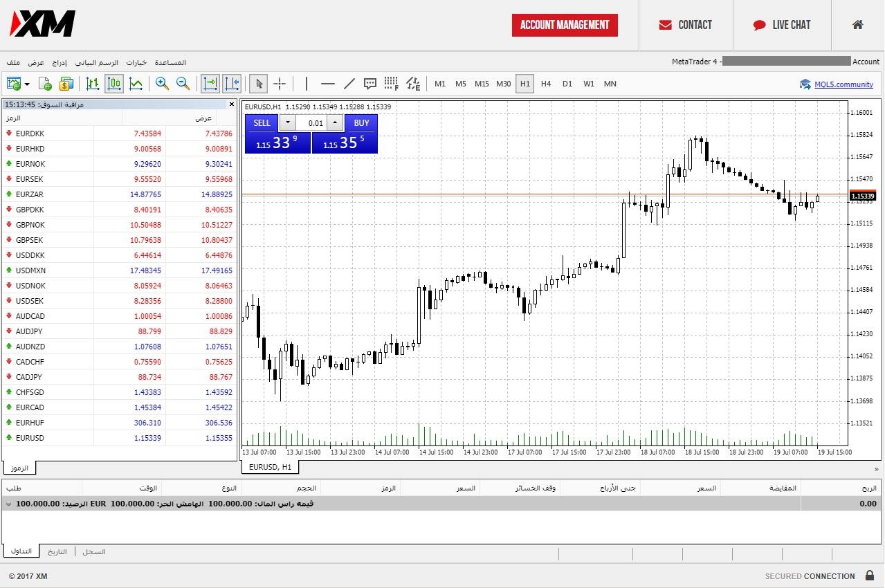Select the EURUSD row in market watch
The width and height of the screenshot is (885, 588).
click(x=119, y=438)
